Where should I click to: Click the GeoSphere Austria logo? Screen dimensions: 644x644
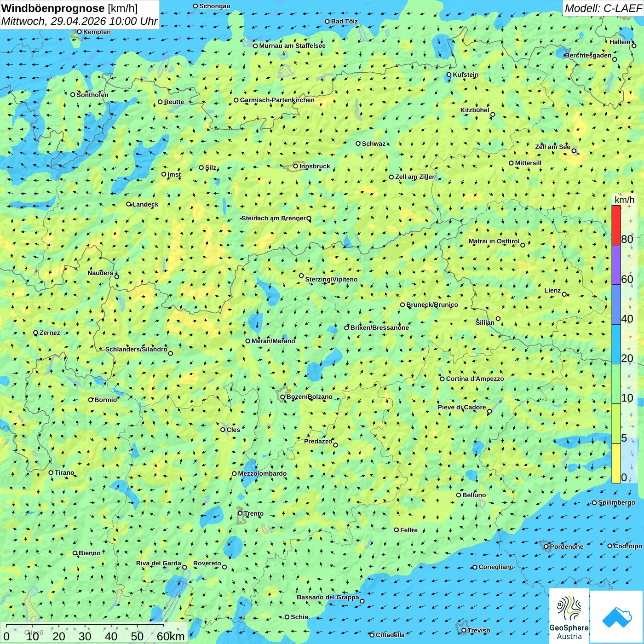(x=569, y=615)
